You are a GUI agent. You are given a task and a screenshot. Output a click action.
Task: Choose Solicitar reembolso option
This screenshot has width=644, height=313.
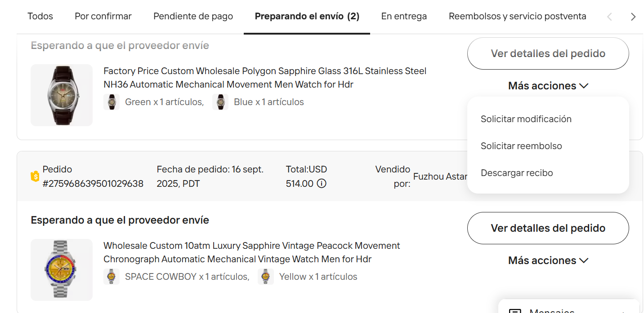click(x=521, y=146)
